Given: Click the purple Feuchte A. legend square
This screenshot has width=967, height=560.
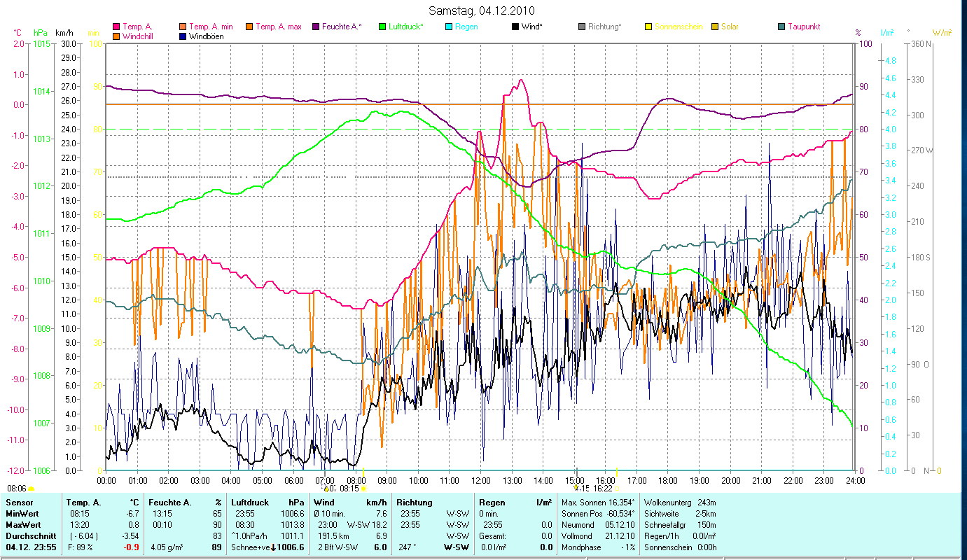Looking at the screenshot, I should [316, 27].
